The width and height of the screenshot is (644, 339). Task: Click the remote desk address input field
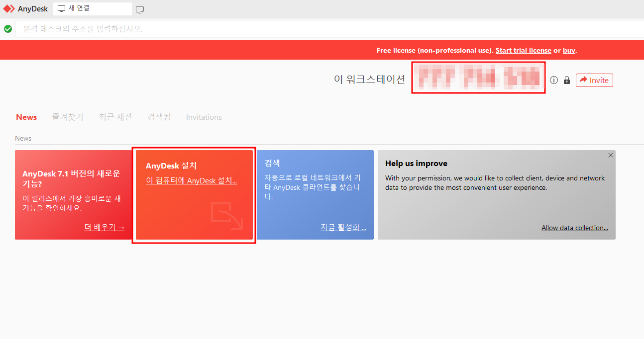[329, 29]
